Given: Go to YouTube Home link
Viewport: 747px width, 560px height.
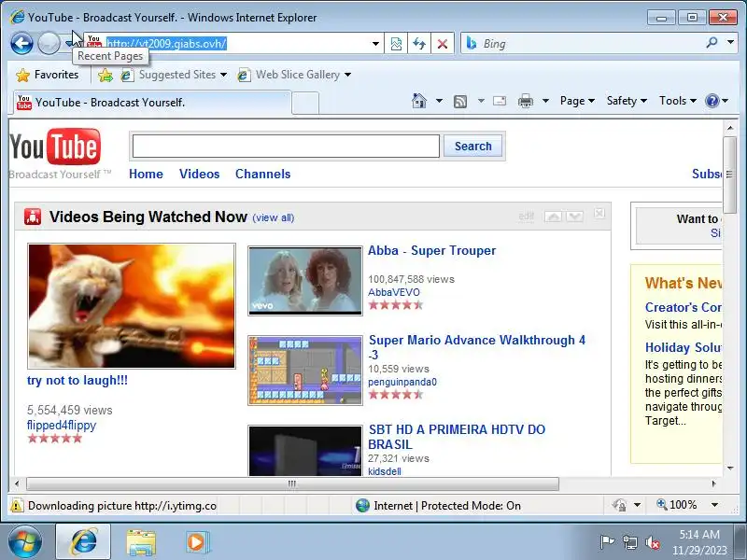Looking at the screenshot, I should [146, 174].
